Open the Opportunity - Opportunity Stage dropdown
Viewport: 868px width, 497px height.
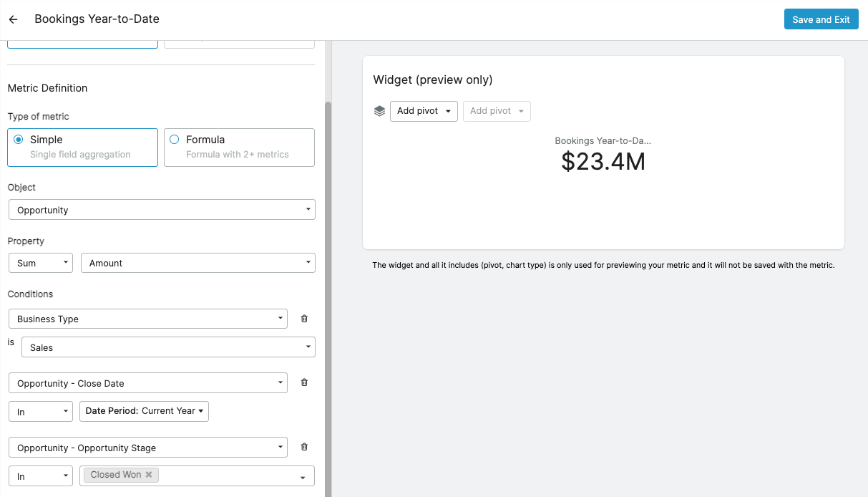coord(148,448)
